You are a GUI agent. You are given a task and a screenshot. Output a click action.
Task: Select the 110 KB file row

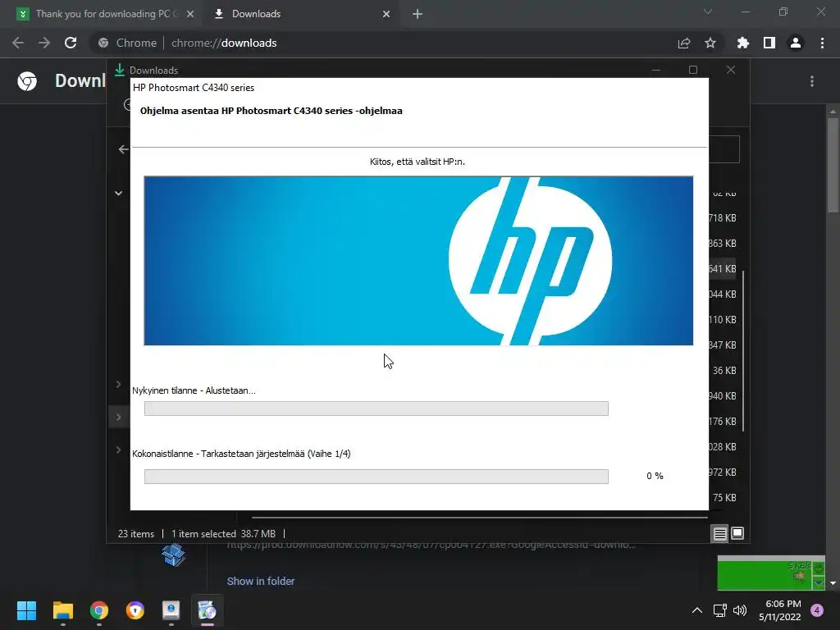[x=723, y=320]
